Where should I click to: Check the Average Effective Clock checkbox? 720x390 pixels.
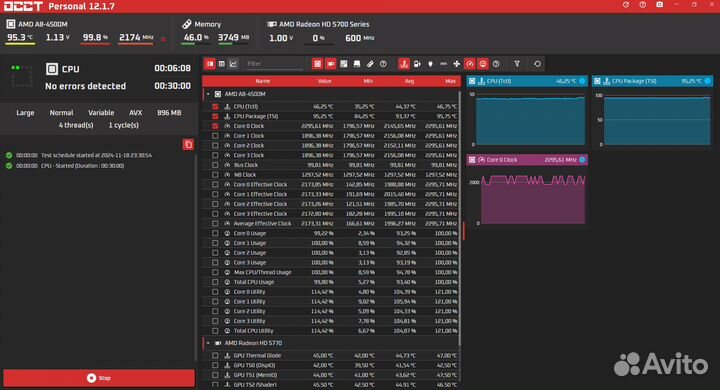[215, 223]
